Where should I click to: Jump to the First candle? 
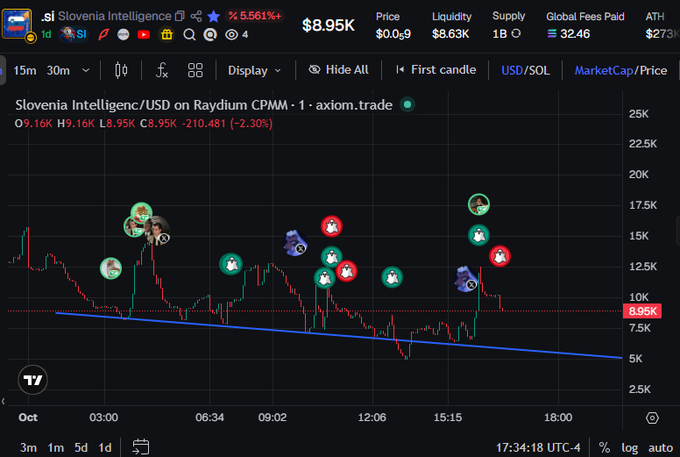pos(436,70)
